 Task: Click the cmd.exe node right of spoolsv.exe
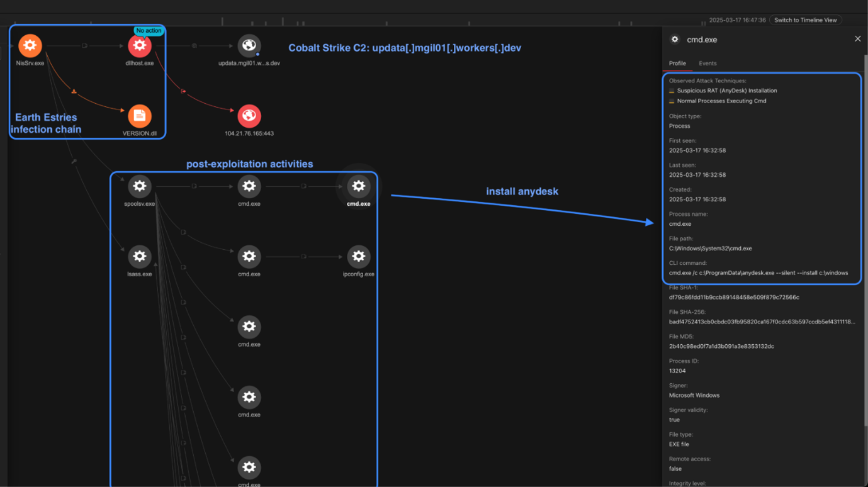coord(249,186)
